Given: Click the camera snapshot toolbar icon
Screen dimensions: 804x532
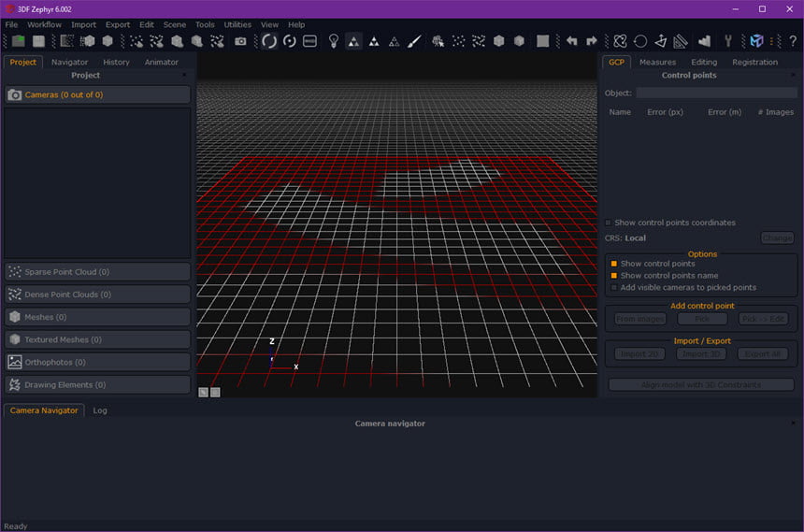Looking at the screenshot, I should [x=240, y=41].
